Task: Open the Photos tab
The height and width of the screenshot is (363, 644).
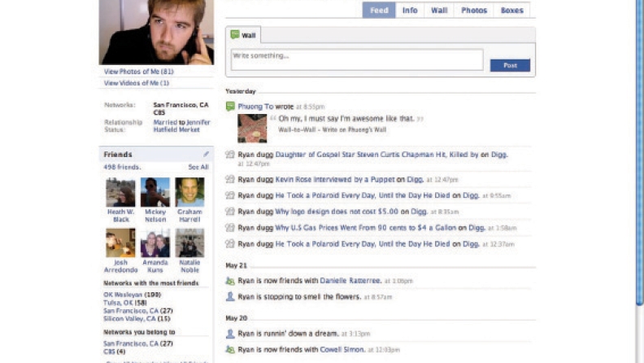Action: point(473,11)
